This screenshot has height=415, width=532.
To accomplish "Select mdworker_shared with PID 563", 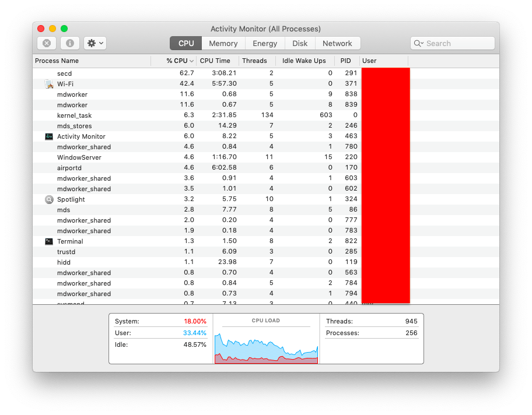I will pos(265,273).
